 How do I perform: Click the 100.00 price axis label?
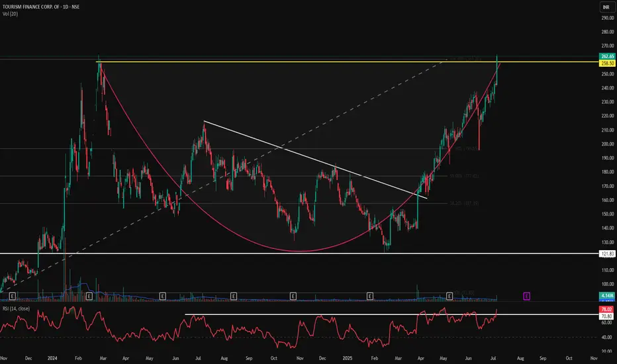click(x=607, y=284)
